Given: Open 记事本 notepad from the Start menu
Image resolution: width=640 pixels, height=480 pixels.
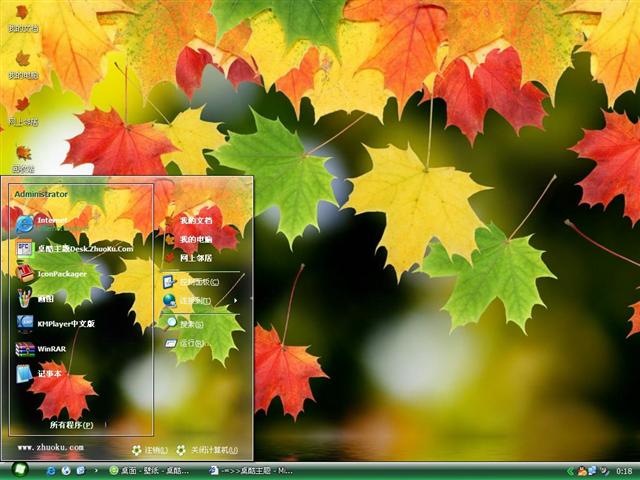Looking at the screenshot, I should [39, 373].
